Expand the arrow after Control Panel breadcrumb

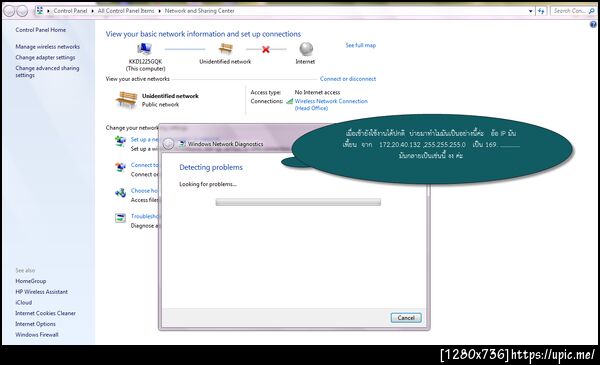(93, 11)
